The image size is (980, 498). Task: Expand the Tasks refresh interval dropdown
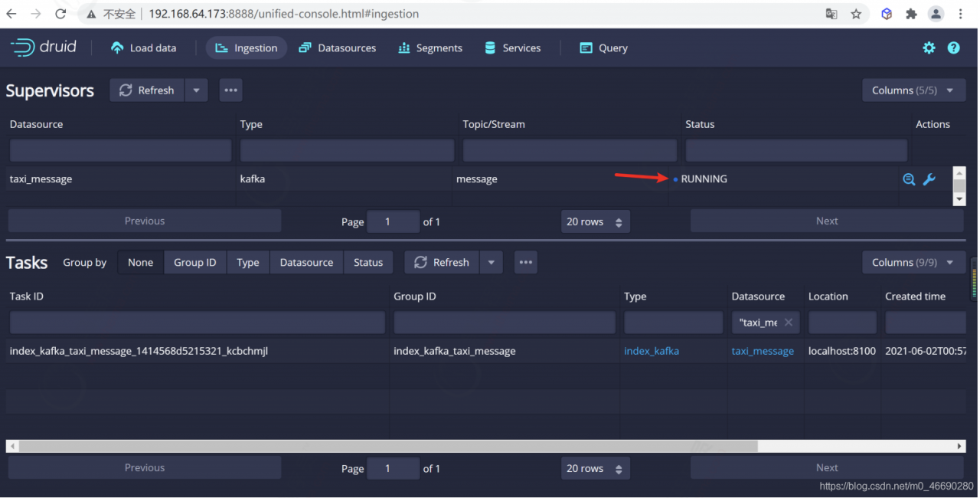point(491,262)
